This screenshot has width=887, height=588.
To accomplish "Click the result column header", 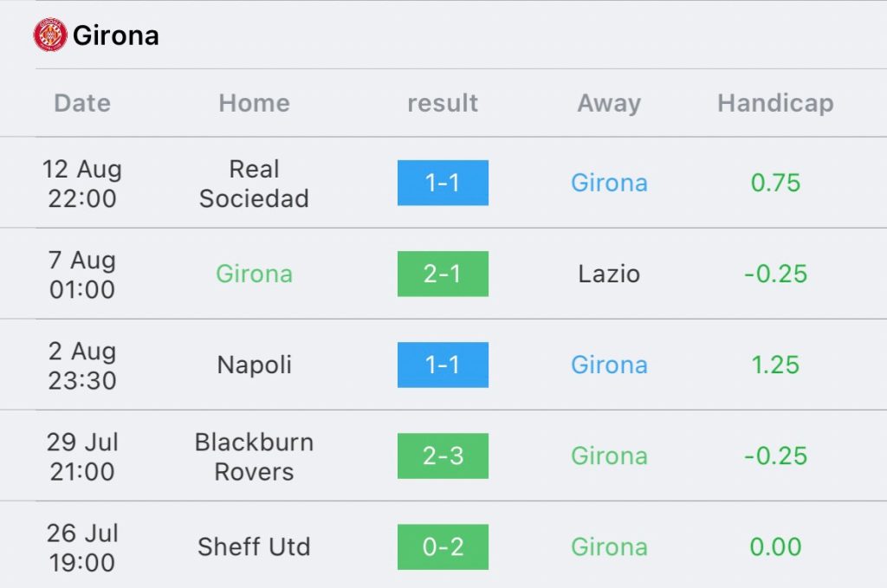I will [x=443, y=103].
